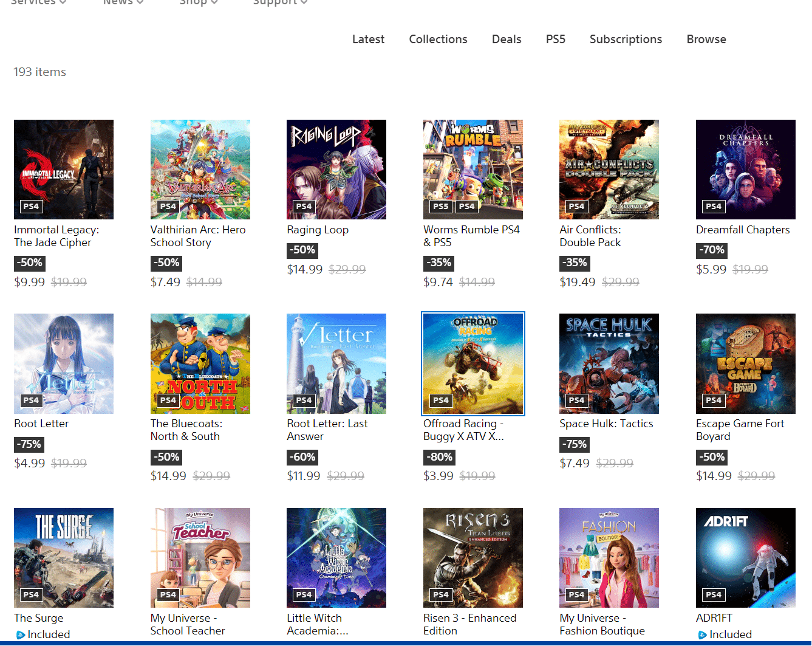Select the PS5 store tab

pos(555,40)
